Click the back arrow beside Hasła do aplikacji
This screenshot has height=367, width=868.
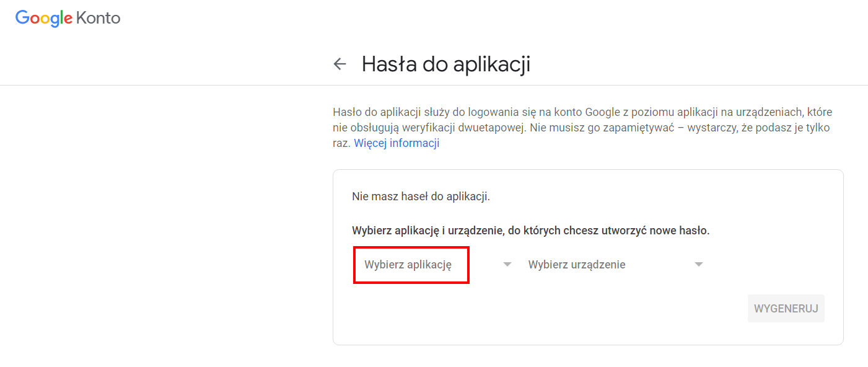tap(340, 64)
